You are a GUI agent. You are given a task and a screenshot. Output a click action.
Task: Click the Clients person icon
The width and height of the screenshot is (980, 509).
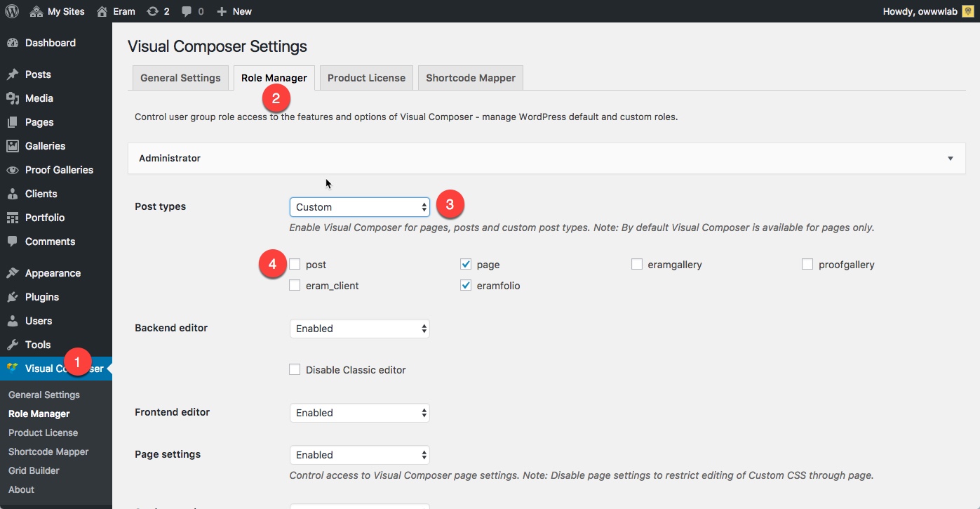(x=13, y=194)
